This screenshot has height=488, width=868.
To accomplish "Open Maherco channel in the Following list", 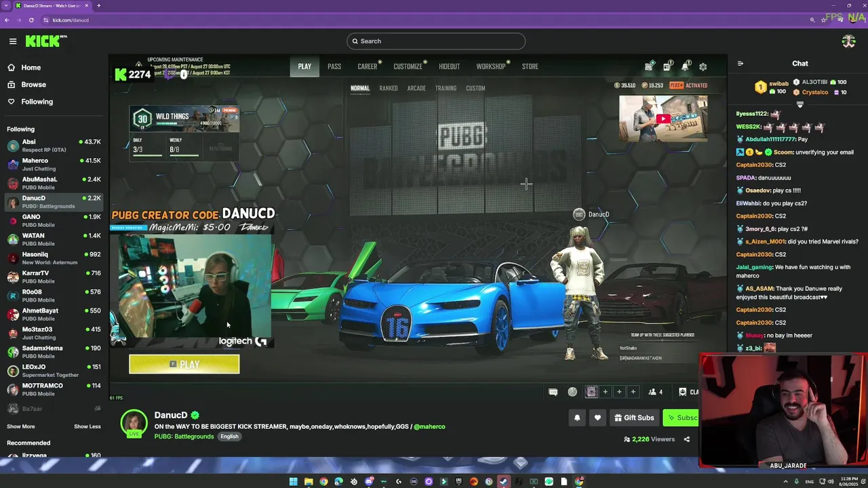I will [x=54, y=164].
